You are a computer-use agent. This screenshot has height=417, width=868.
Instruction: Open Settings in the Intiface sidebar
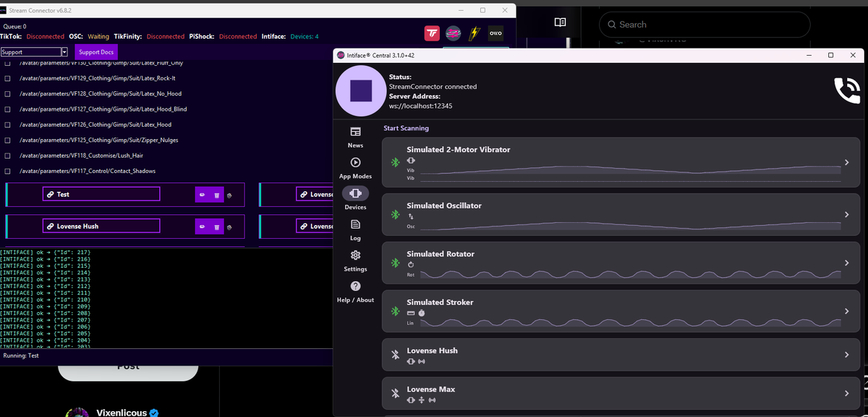click(x=356, y=261)
